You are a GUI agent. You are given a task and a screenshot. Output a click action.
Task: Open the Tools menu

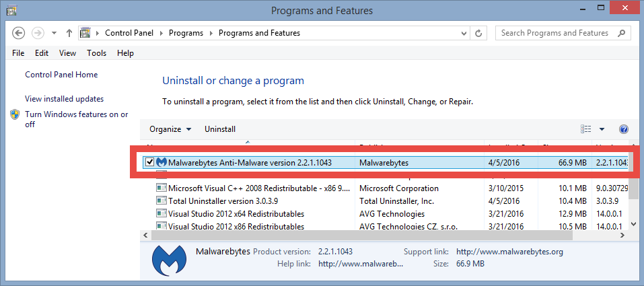point(96,53)
